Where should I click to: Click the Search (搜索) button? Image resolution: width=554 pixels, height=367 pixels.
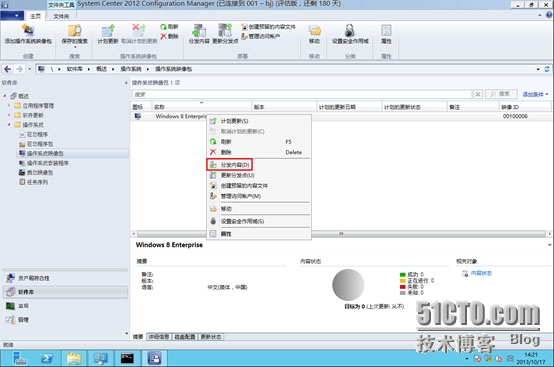coord(501,94)
